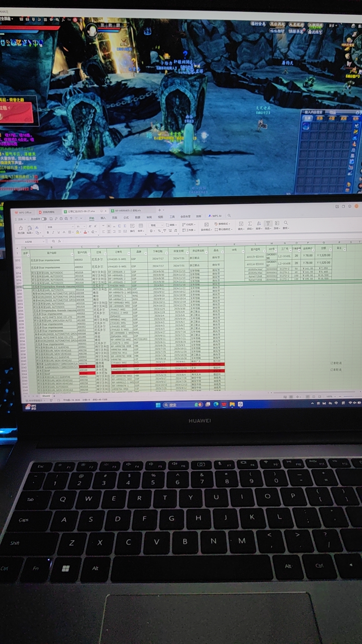Click the Merge cells (合并) icon

141,226
